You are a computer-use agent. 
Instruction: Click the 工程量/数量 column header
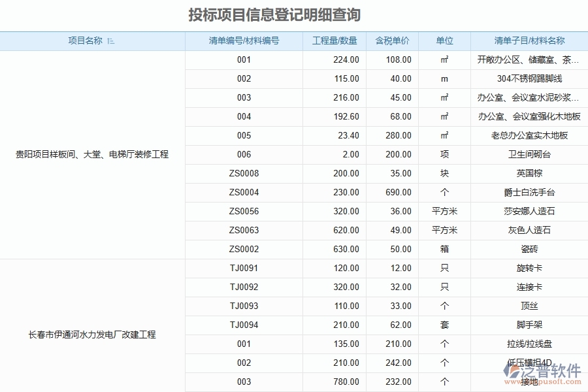point(335,41)
